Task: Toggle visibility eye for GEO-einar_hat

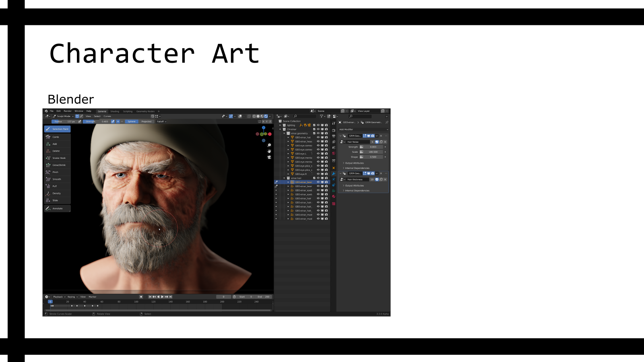Action: (318, 137)
